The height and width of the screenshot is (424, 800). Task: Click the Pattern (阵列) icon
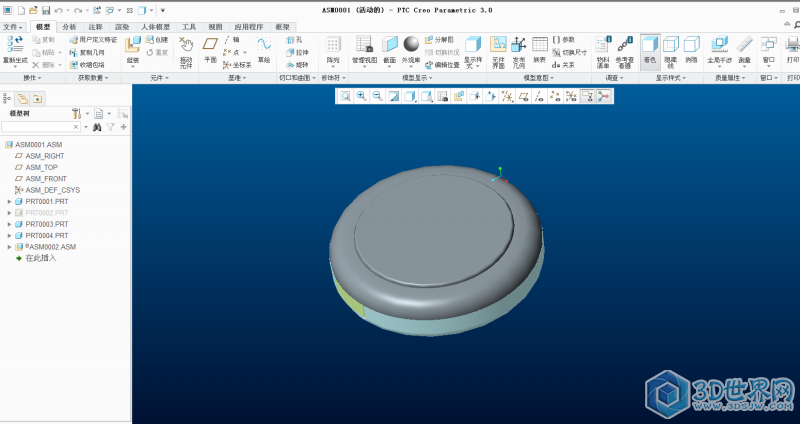pos(333,44)
